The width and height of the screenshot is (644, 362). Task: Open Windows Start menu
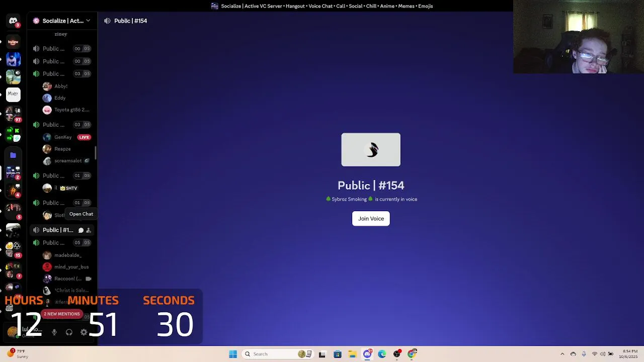tap(233, 354)
